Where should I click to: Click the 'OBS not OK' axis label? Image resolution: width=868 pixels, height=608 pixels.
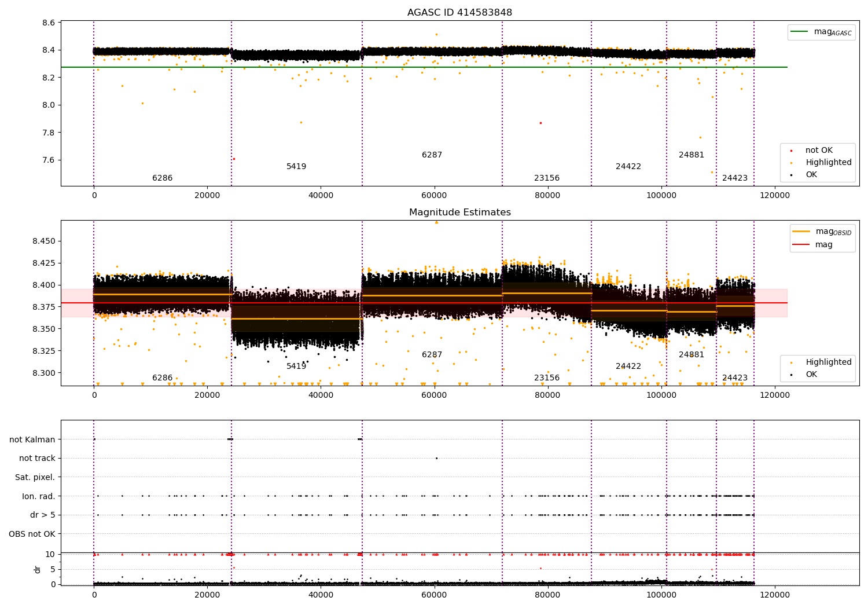point(32,534)
